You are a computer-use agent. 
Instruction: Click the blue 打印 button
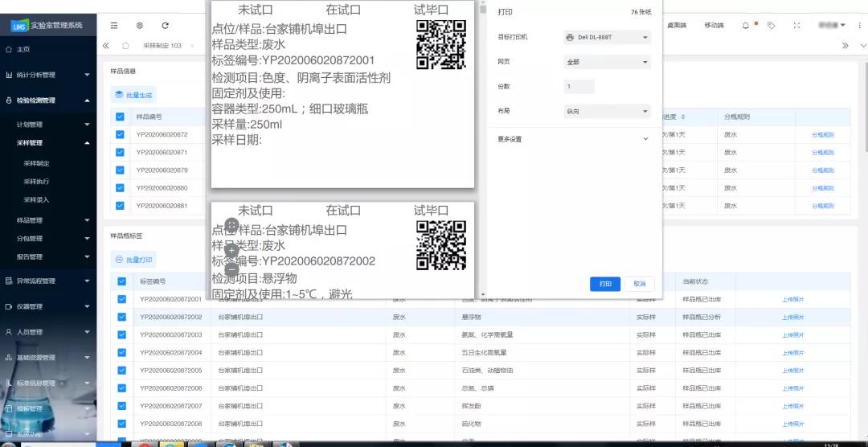coord(605,284)
